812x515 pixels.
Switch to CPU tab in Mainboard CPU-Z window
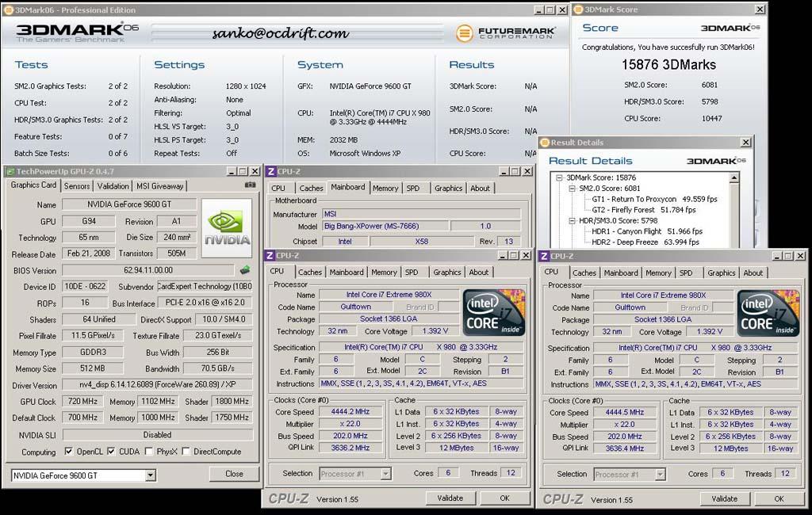[278, 188]
